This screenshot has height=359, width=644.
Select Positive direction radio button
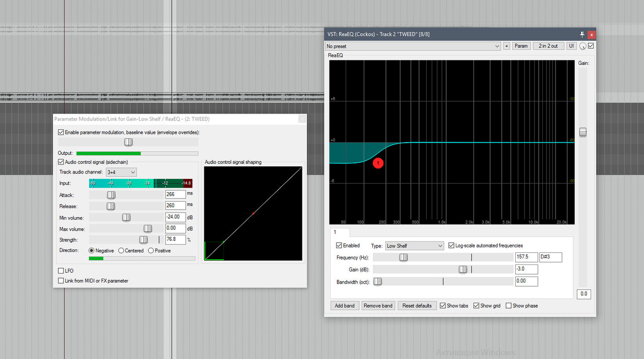[x=151, y=250]
